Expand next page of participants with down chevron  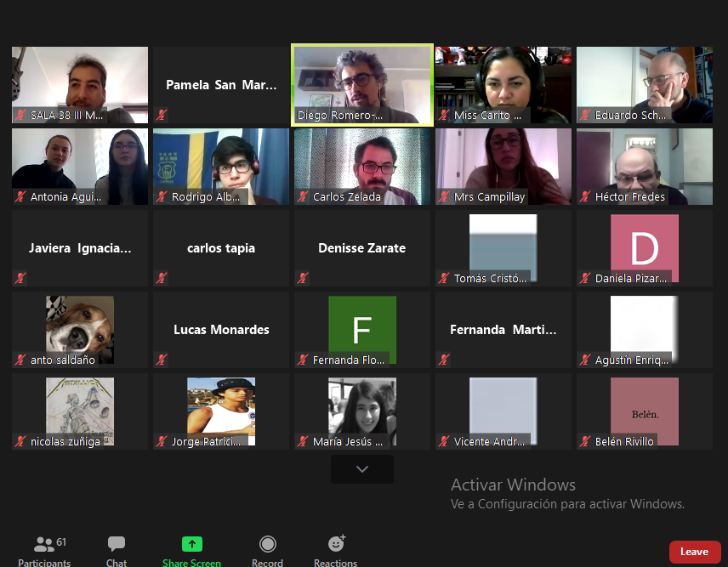point(362,469)
